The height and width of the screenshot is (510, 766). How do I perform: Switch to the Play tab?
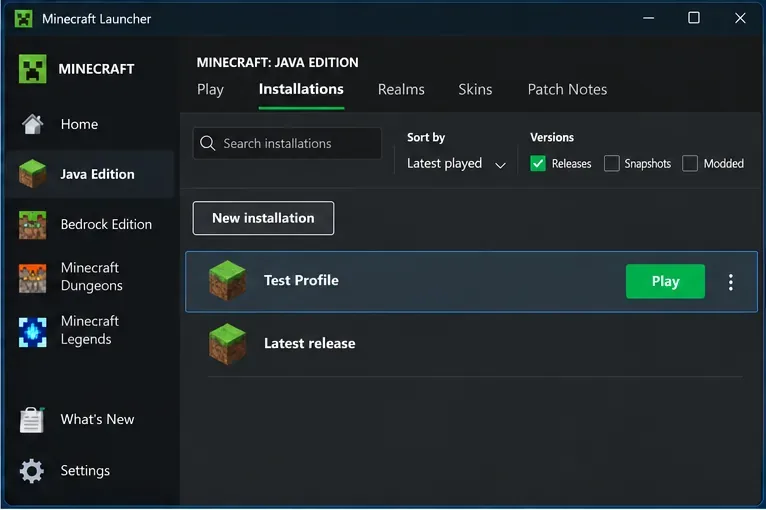210,89
